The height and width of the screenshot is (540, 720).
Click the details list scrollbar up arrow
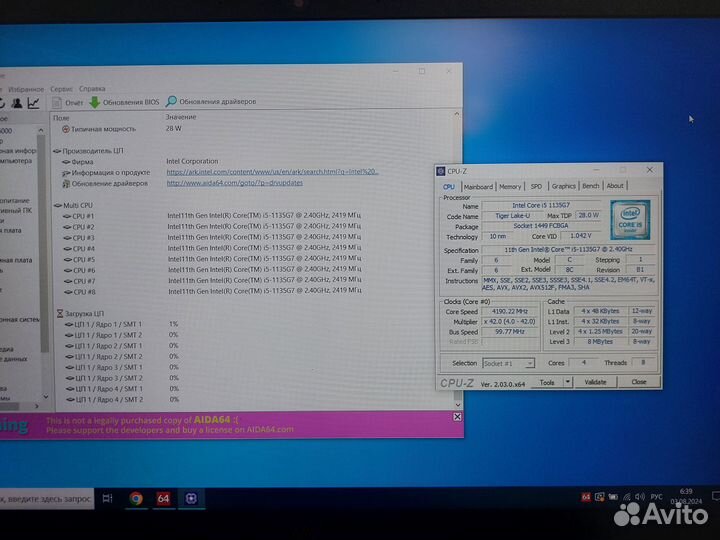point(457,114)
